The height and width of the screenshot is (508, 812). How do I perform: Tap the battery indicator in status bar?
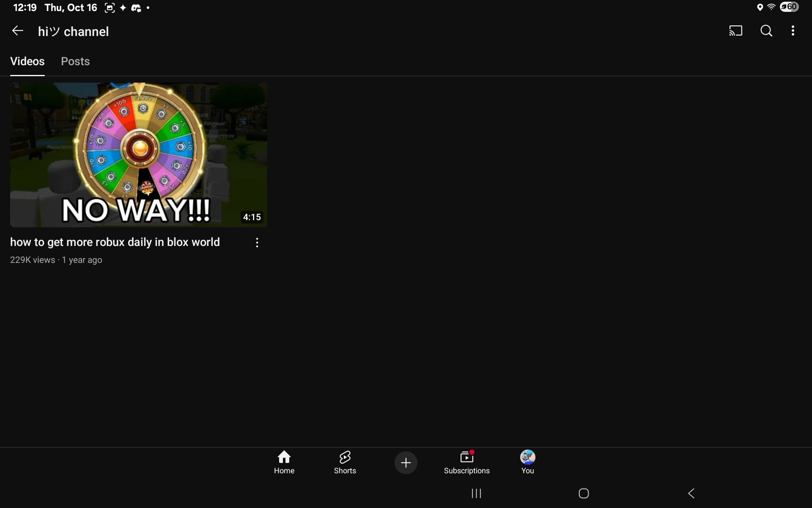(789, 7)
